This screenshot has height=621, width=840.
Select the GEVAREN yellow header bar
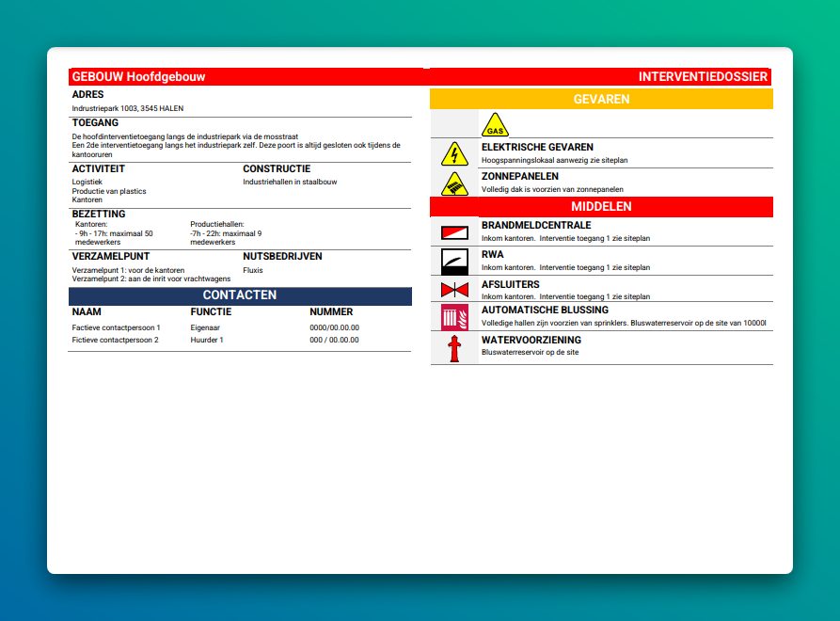click(x=601, y=99)
